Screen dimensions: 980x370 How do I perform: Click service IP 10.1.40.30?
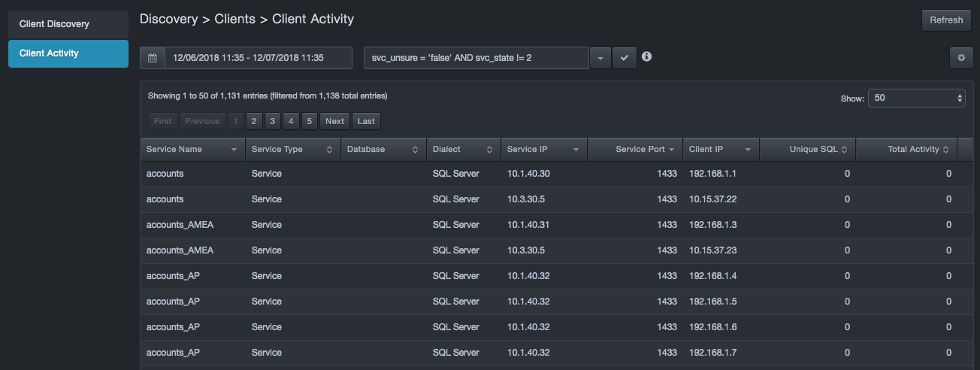point(528,174)
